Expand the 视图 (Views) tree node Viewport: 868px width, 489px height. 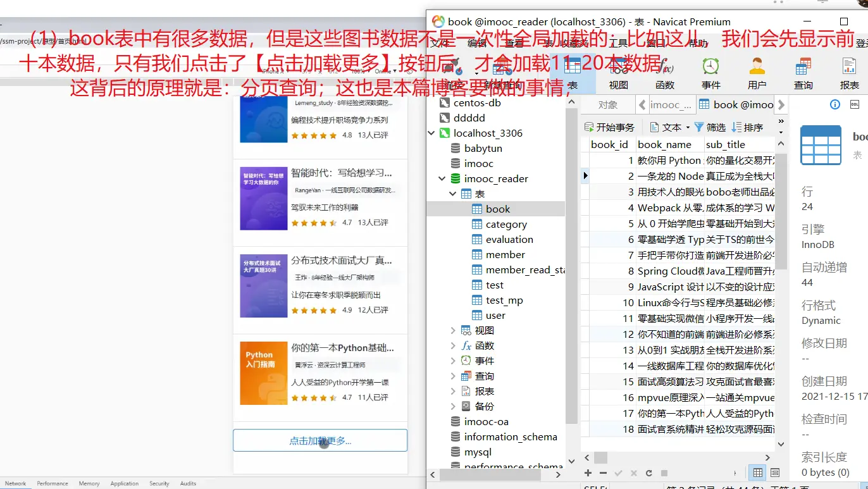[453, 330]
